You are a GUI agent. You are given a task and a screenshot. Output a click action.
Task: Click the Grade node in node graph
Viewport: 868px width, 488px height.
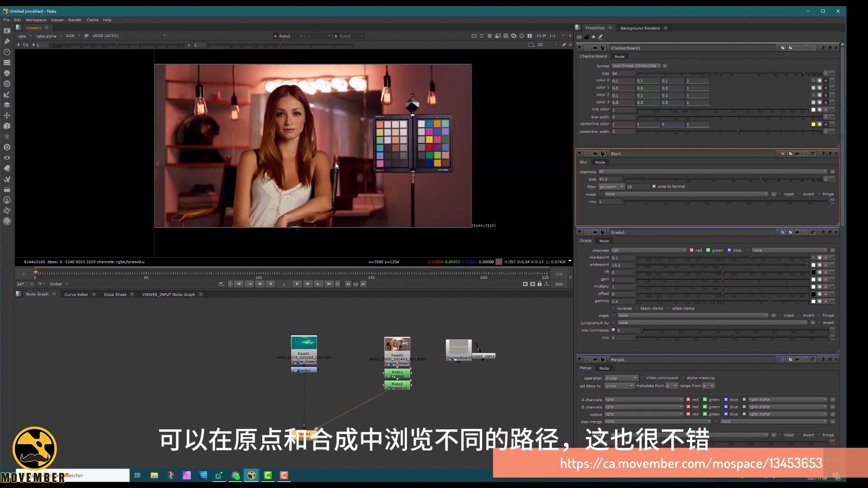(304, 370)
